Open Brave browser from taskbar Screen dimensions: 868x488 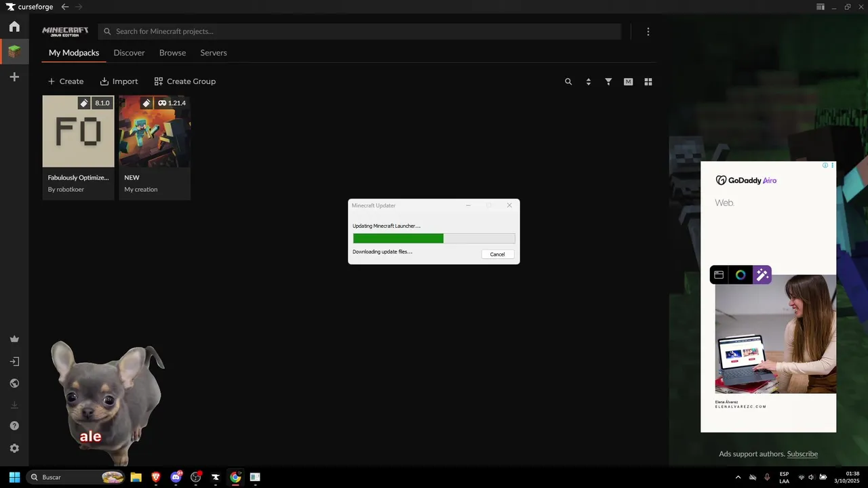coord(156,477)
